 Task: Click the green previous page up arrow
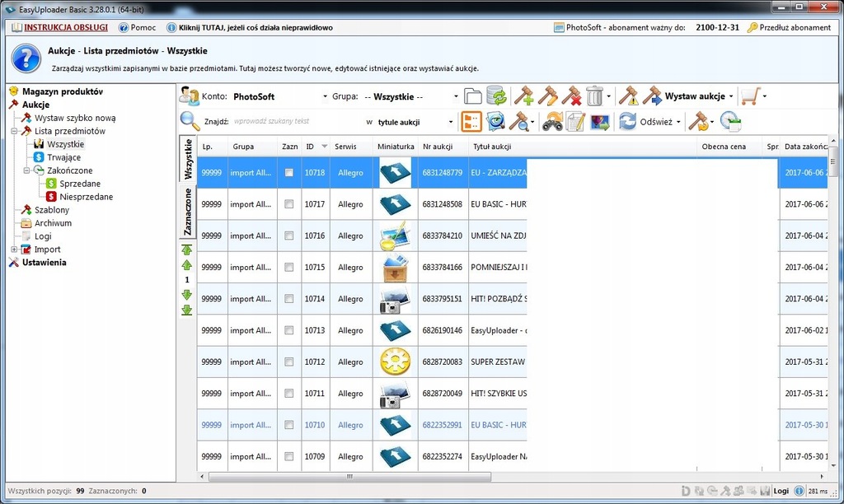(187, 264)
